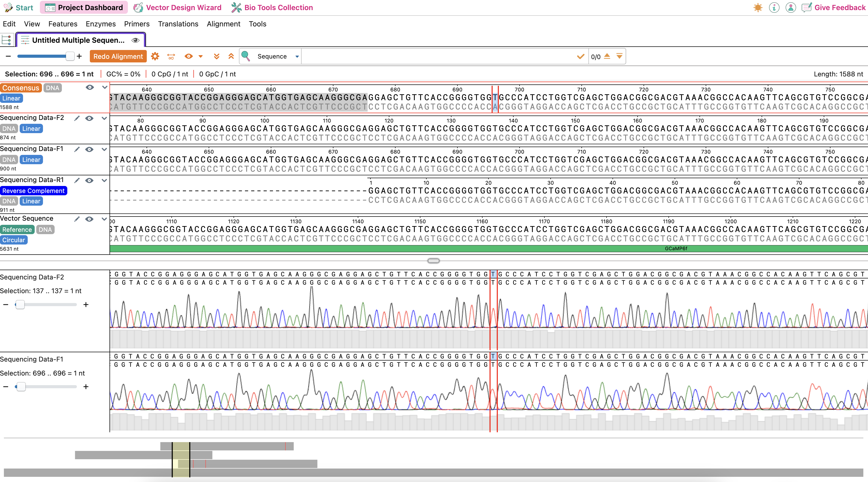Click the expand-all double down chevron icon
Screen dimensions: 868x482
click(x=217, y=56)
